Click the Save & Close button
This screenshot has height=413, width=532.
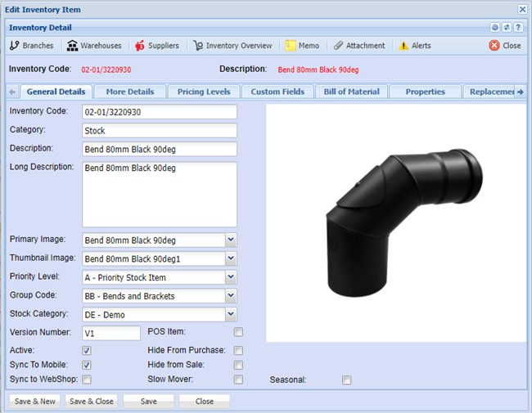click(92, 402)
